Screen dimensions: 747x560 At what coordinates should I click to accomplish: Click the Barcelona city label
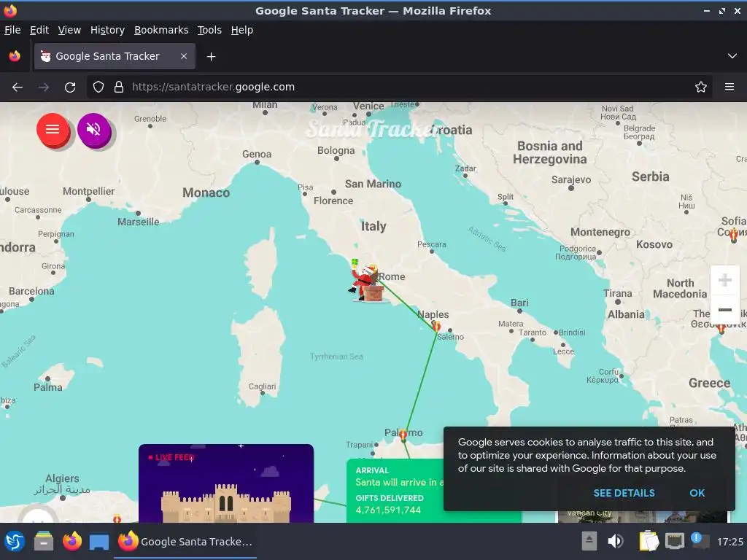pyautogui.click(x=31, y=291)
